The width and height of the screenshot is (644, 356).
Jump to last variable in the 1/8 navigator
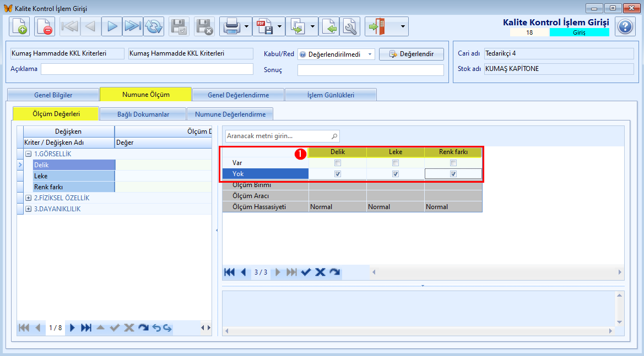coord(86,328)
